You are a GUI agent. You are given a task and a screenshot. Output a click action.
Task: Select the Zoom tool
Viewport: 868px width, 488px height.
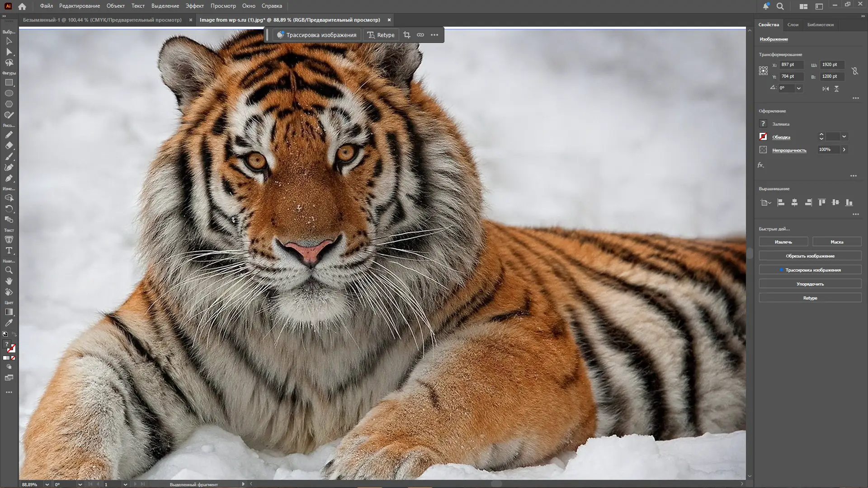pyautogui.click(x=9, y=270)
